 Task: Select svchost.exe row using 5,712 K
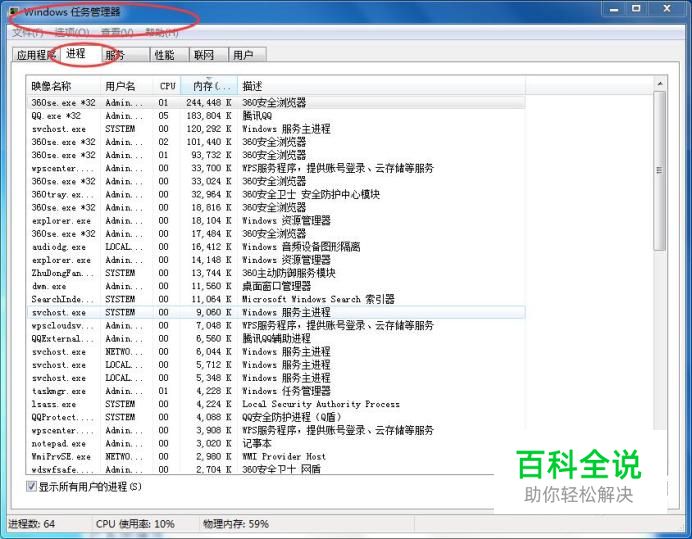tap(276, 365)
